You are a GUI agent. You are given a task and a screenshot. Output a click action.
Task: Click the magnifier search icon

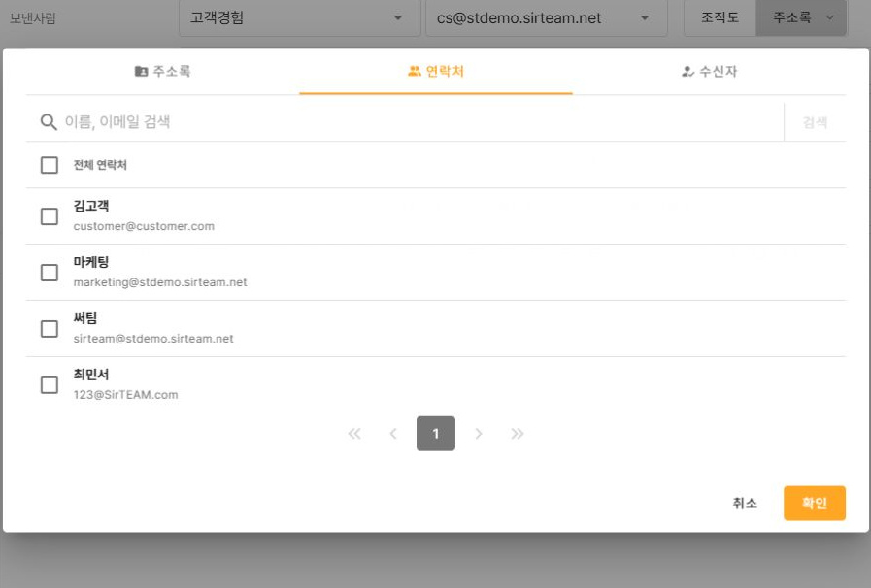point(49,122)
